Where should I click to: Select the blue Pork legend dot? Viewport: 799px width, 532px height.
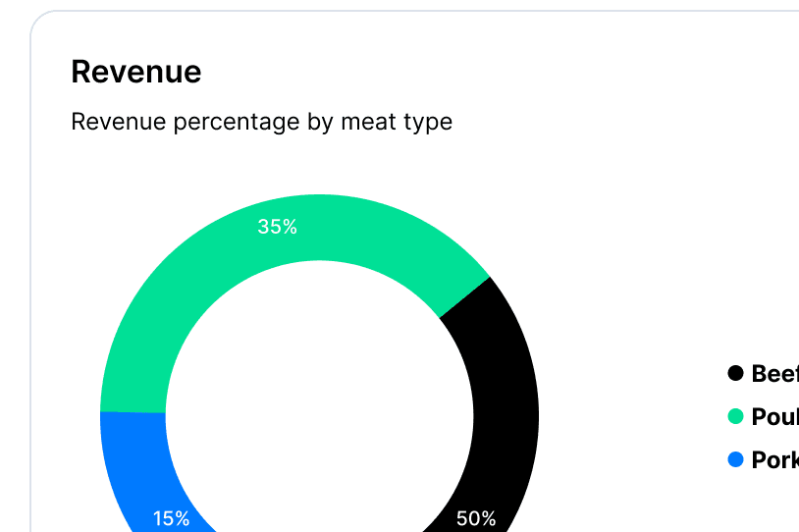click(x=735, y=459)
